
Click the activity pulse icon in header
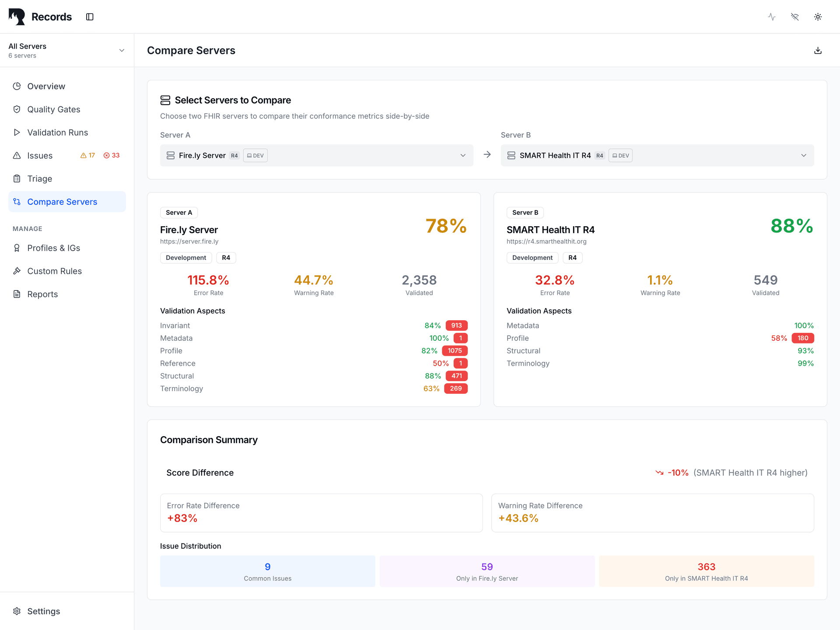point(772,17)
